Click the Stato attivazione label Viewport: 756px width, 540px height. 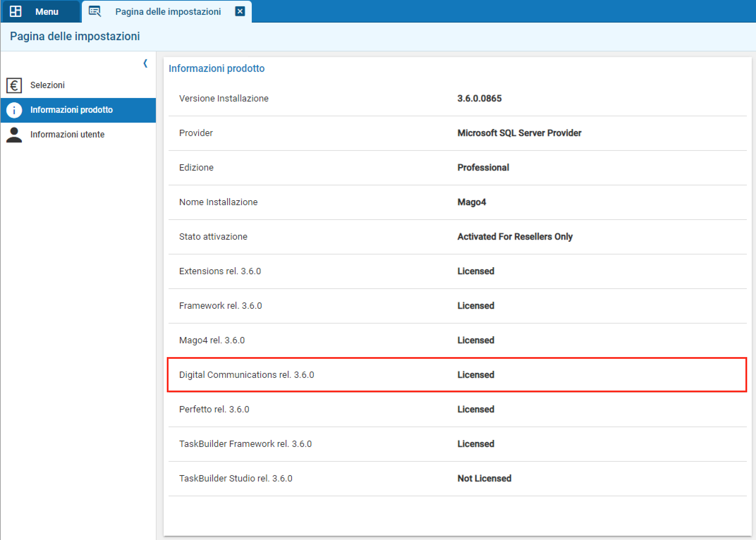tap(213, 237)
